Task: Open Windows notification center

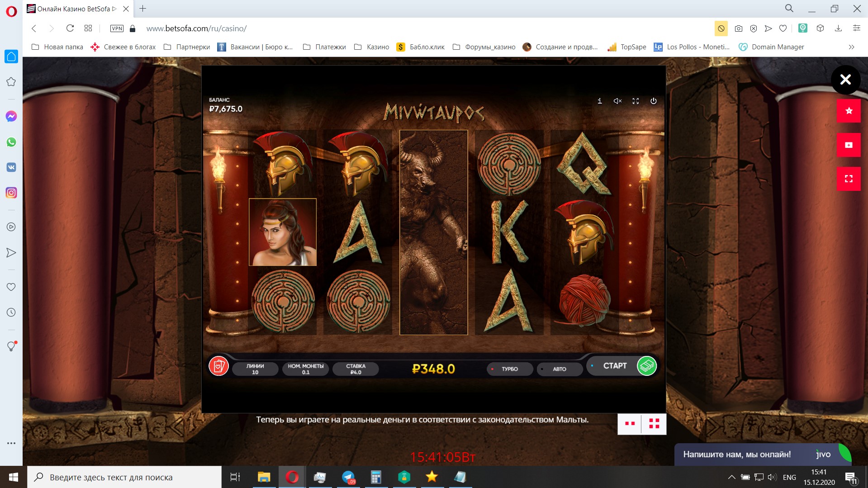Action: (850, 477)
